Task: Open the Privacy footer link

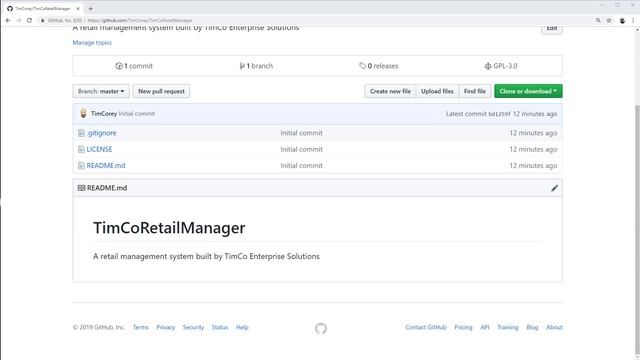Action: point(165,327)
